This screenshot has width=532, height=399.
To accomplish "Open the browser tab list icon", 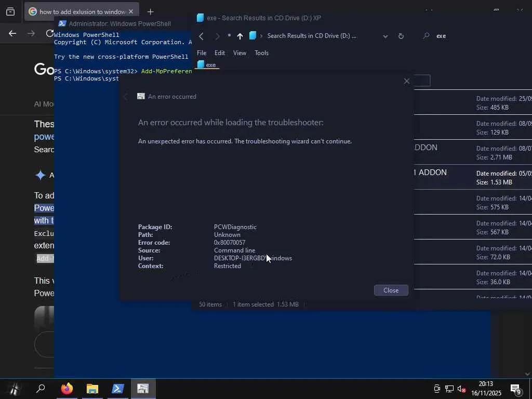I will tap(10, 11).
